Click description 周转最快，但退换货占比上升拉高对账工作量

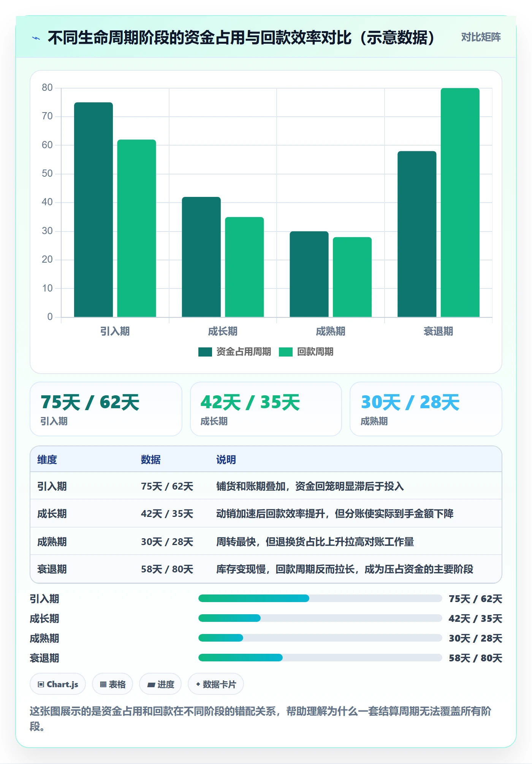tap(315, 542)
